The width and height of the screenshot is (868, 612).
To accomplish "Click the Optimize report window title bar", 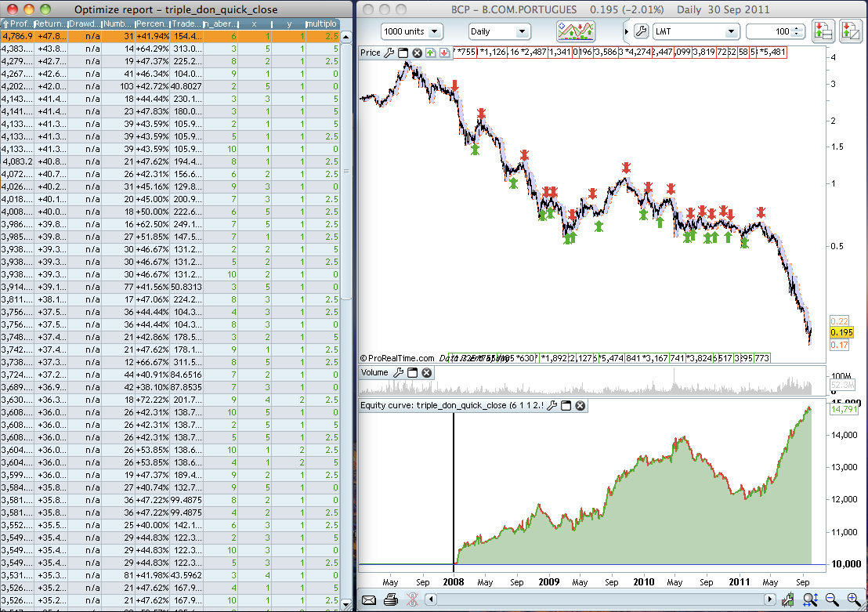I will pos(176,9).
